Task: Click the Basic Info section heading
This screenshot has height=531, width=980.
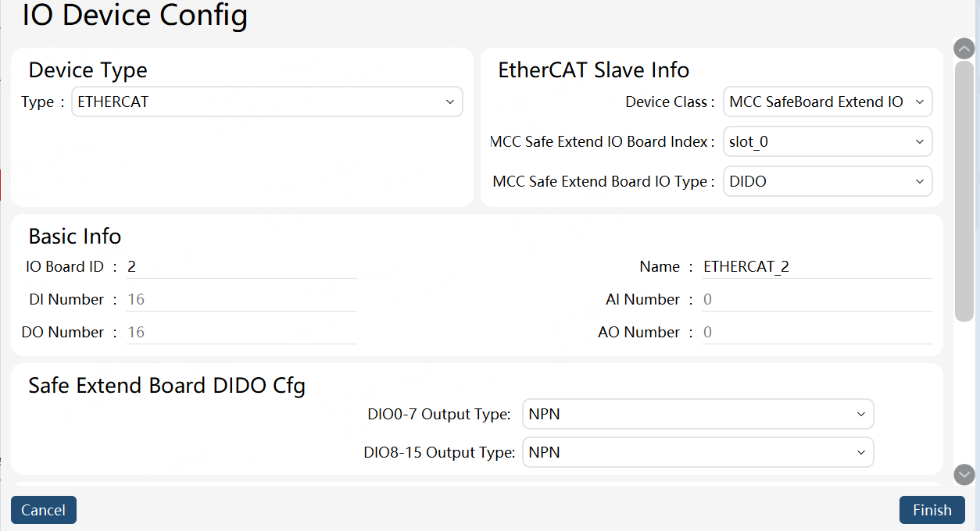Action: coord(75,236)
